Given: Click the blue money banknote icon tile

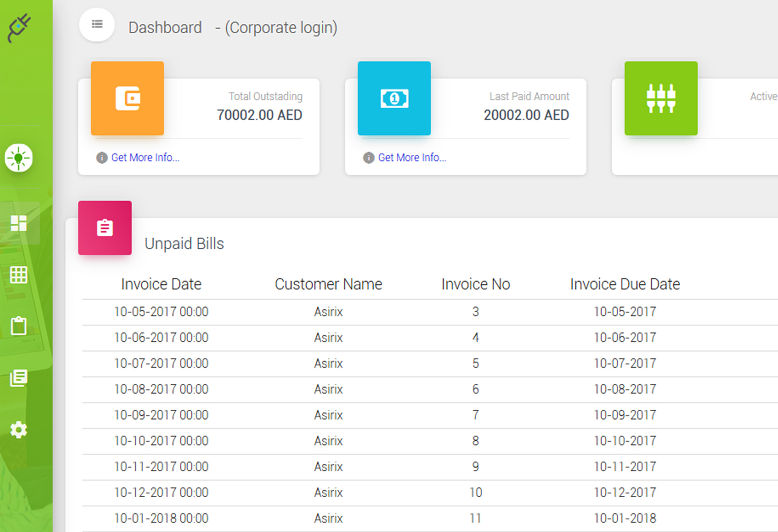Looking at the screenshot, I should 394,98.
